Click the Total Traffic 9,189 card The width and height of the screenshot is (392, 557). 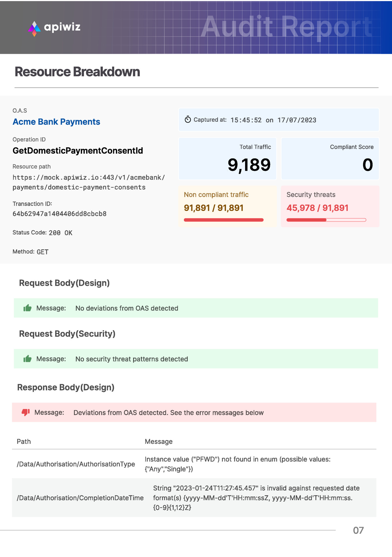pyautogui.click(x=227, y=159)
